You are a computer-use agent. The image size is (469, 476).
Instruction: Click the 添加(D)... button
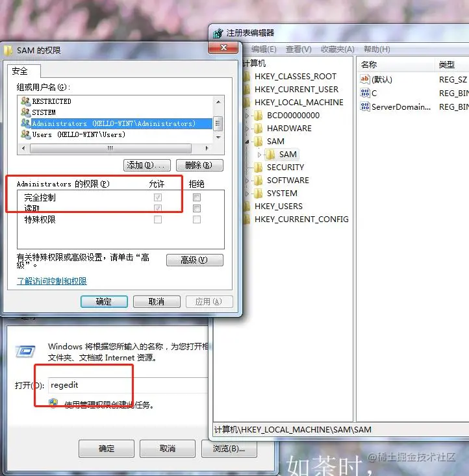pos(147,166)
